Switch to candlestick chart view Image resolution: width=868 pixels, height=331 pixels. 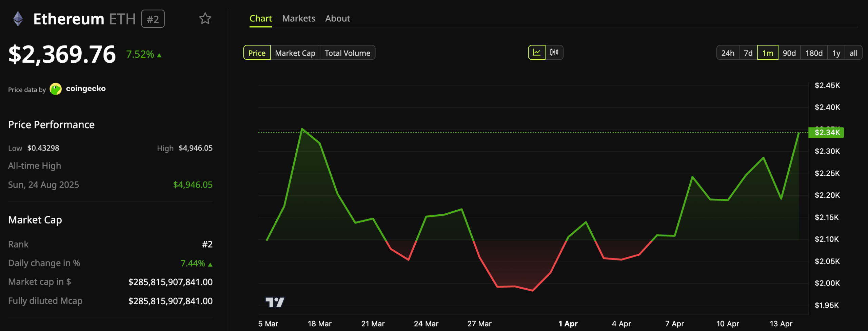coord(554,53)
